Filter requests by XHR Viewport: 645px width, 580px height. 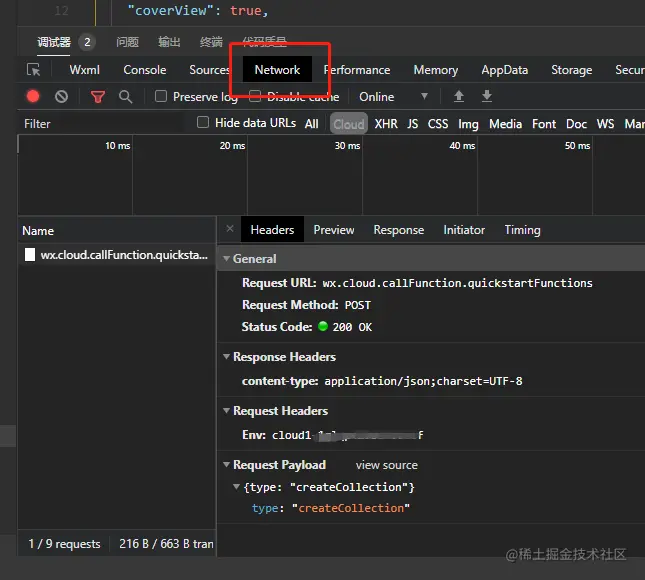point(386,124)
